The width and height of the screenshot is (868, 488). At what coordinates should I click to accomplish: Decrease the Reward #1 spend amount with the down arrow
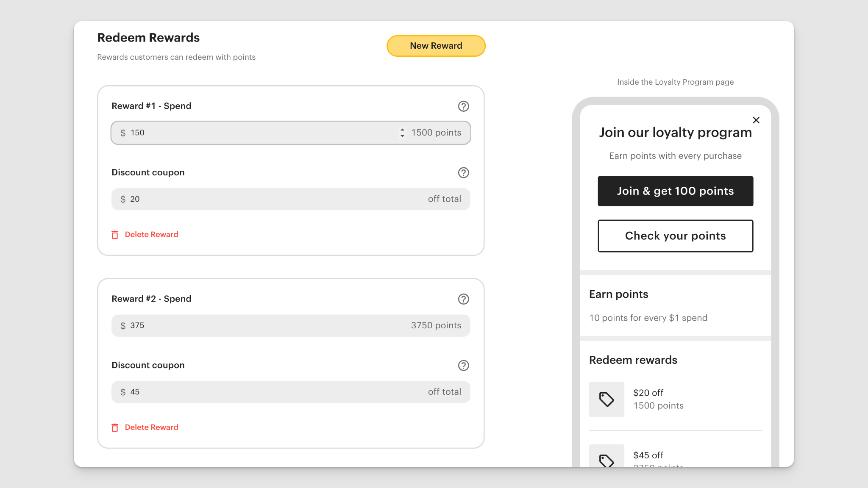pyautogui.click(x=402, y=135)
